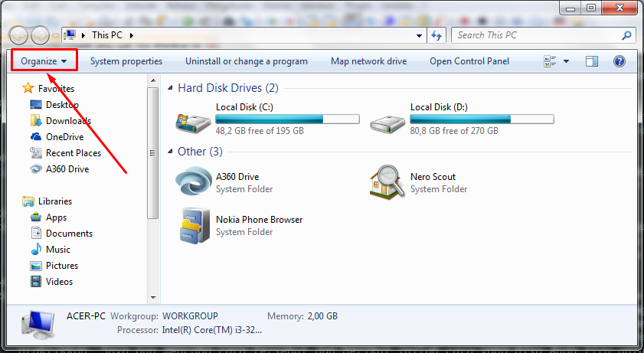Select Downloads in Favorites
644x353 pixels.
[69, 121]
